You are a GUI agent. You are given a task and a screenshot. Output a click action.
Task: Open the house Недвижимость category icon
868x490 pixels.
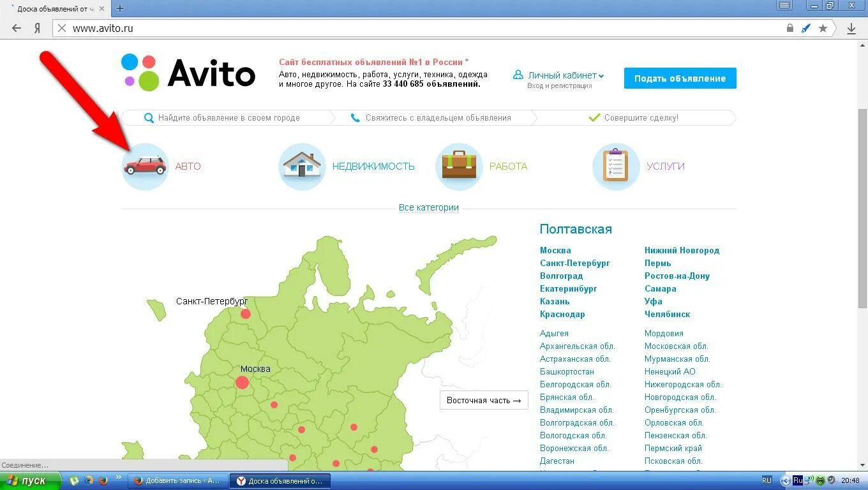(x=302, y=167)
